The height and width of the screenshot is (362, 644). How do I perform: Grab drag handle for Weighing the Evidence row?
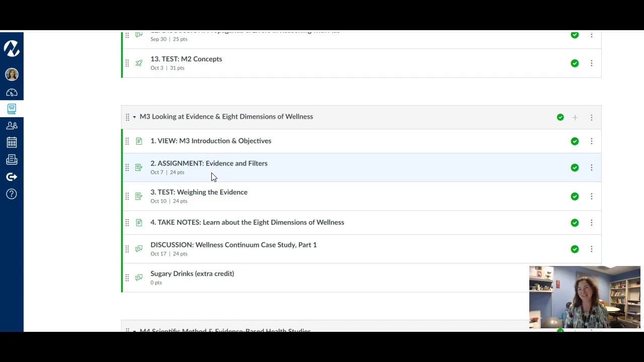point(127,196)
